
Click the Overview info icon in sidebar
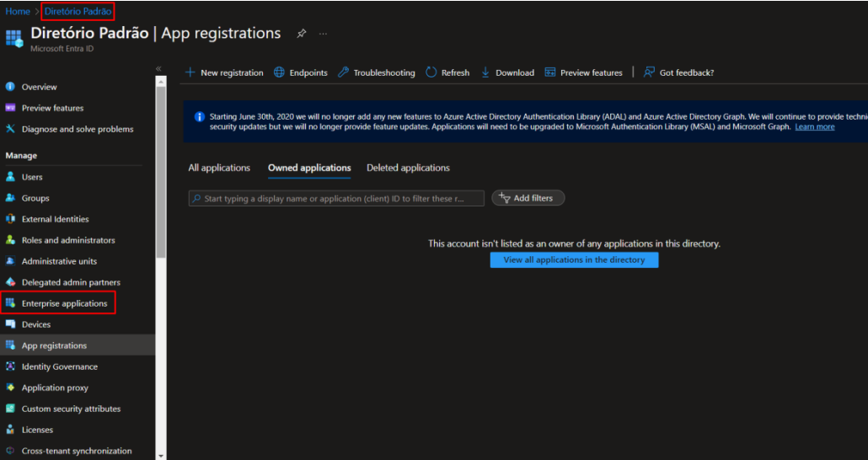[x=10, y=87]
